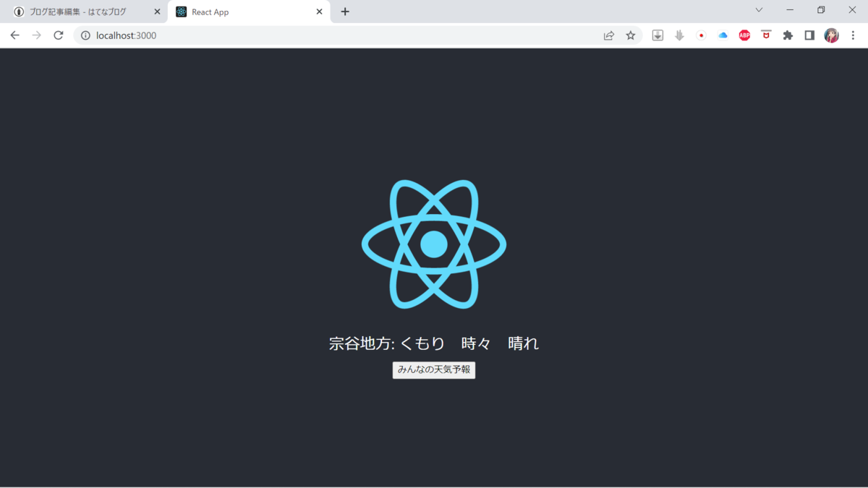Click the gray down-arrow extension icon
Viewport: 868px width, 488px height.
point(679,35)
